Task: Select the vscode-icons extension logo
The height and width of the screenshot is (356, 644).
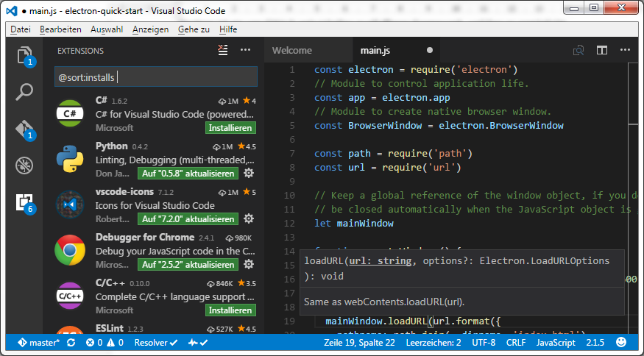Action: (x=70, y=204)
